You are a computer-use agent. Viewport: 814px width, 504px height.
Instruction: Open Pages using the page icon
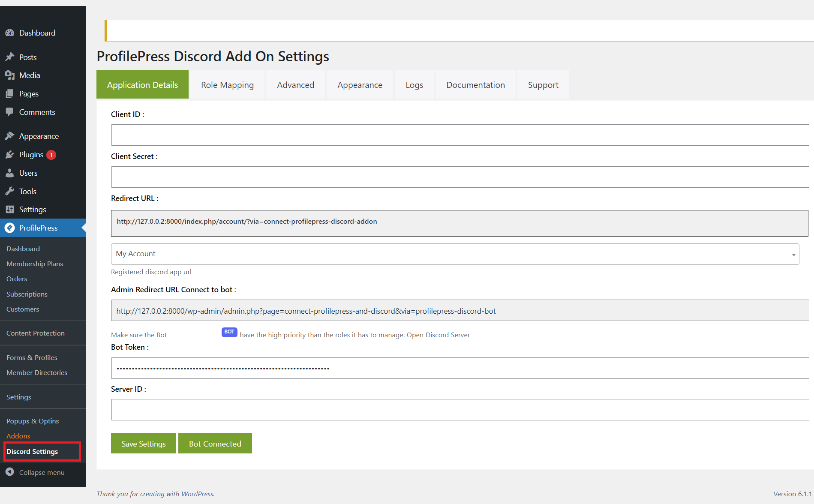pos(10,93)
